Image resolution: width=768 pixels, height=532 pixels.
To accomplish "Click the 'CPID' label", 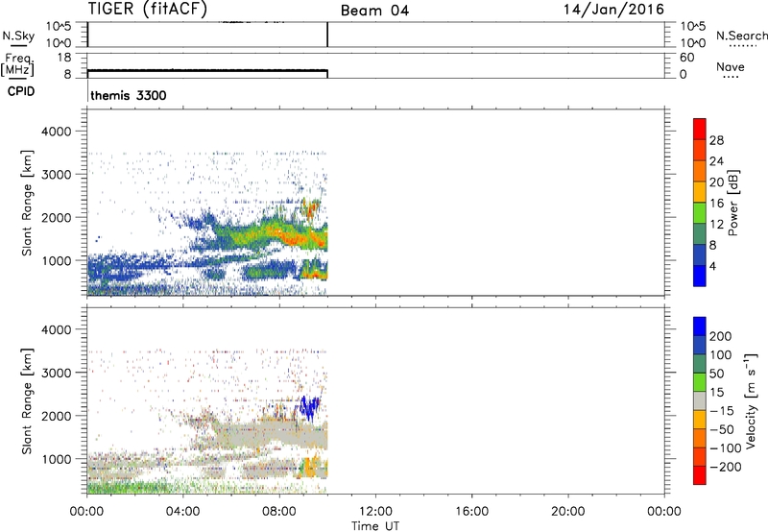I will [x=21, y=91].
